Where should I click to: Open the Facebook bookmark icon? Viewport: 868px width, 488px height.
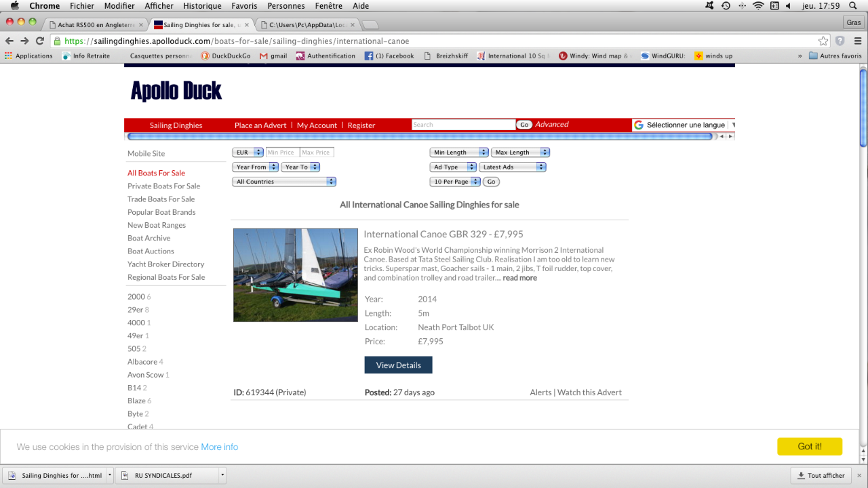pyautogui.click(x=369, y=56)
